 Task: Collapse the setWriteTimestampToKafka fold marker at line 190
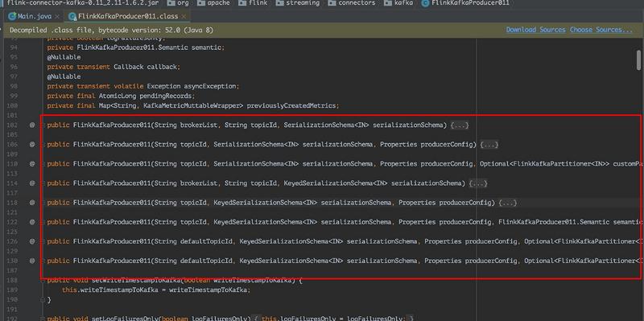pyautogui.click(x=43, y=300)
